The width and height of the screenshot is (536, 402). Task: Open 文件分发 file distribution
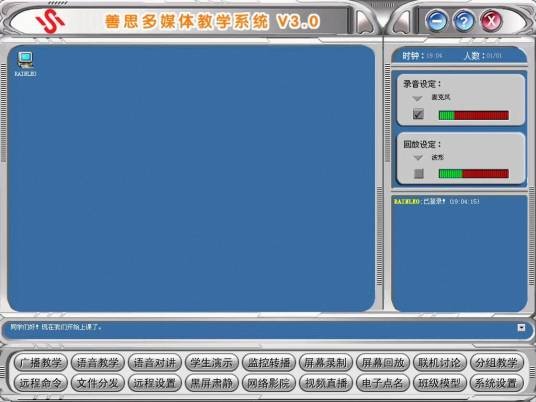(x=97, y=383)
